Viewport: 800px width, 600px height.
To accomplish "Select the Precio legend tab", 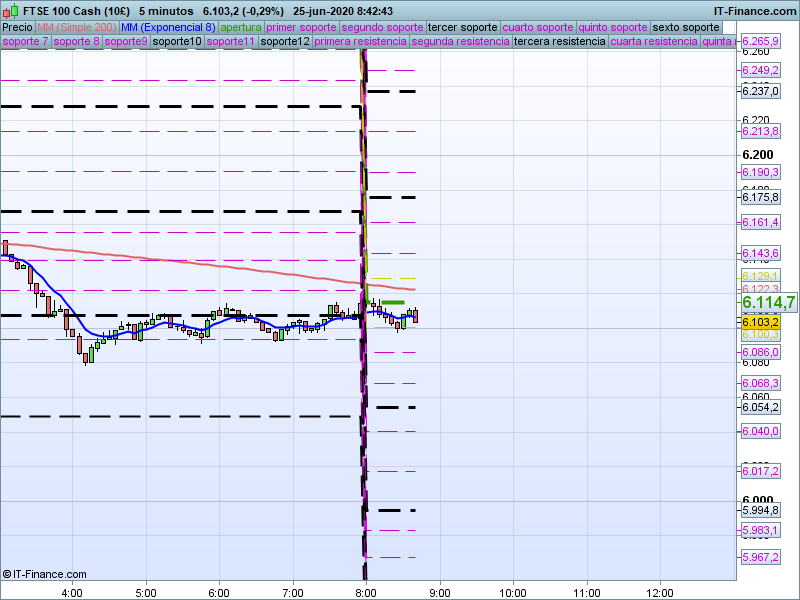I will pos(17,27).
